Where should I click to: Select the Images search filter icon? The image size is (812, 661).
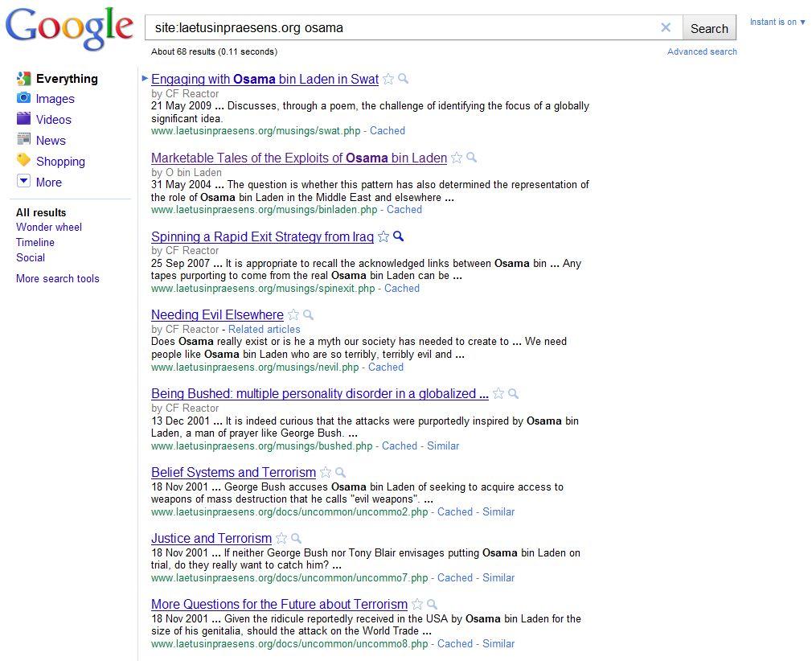pos(24,99)
